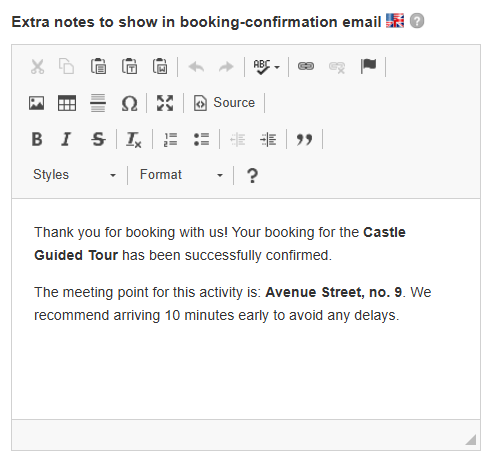The height and width of the screenshot is (459, 494).
Task: Toggle numbered list
Action: [x=170, y=139]
